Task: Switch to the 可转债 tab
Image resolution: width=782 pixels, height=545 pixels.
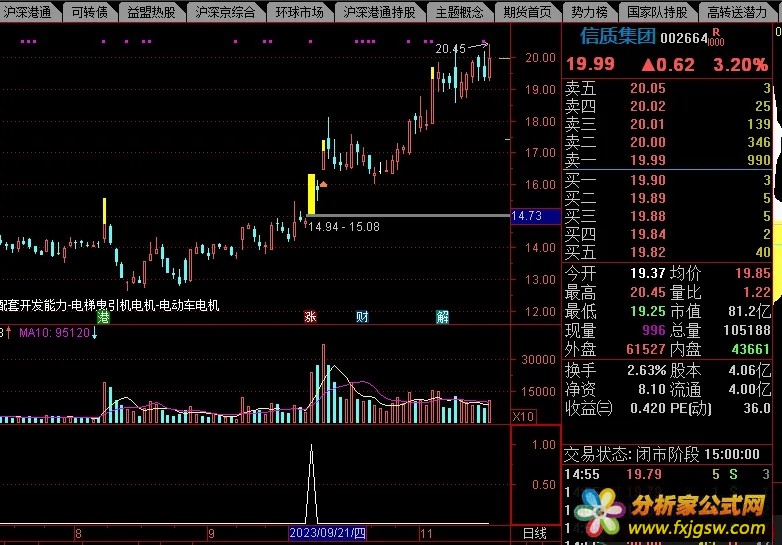Action: click(90, 11)
